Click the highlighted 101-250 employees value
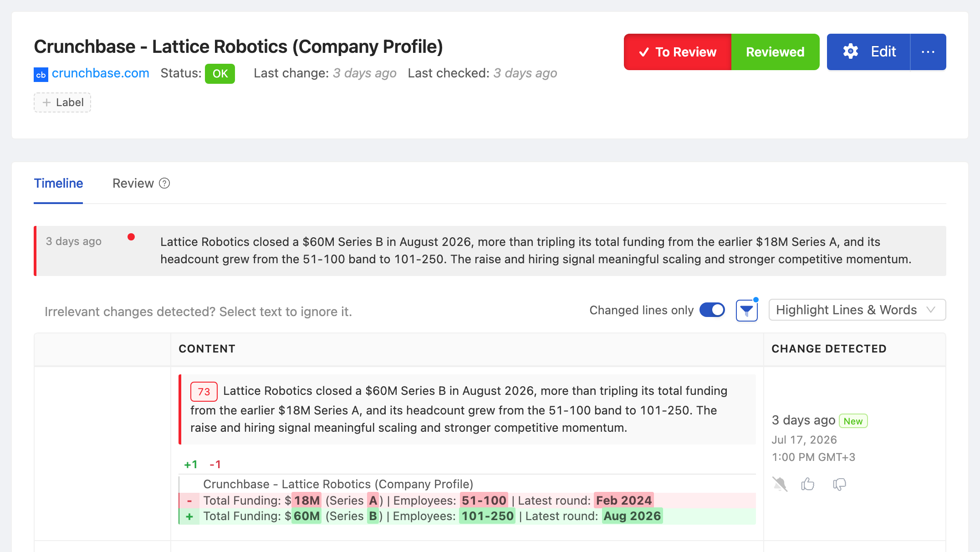The height and width of the screenshot is (552, 980). coord(487,516)
